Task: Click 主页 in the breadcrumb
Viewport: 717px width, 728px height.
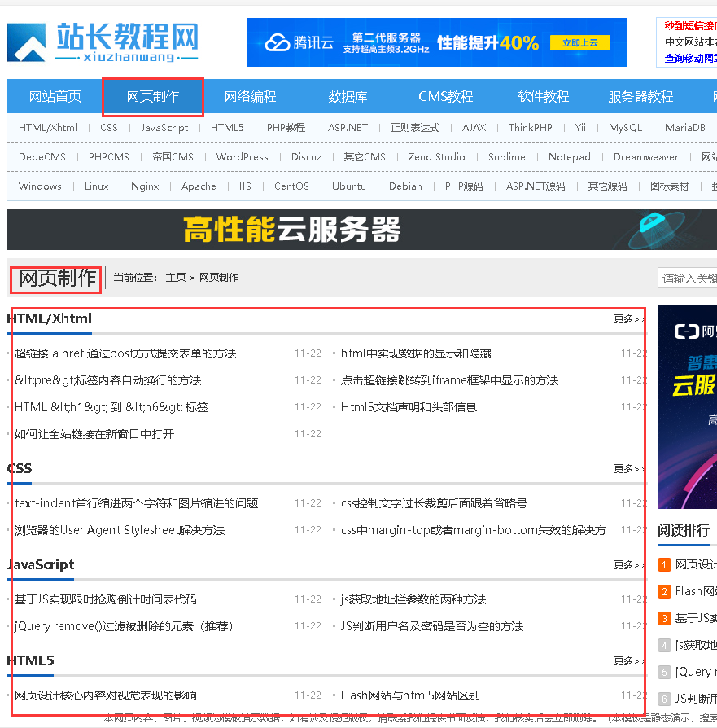Action: click(x=176, y=278)
